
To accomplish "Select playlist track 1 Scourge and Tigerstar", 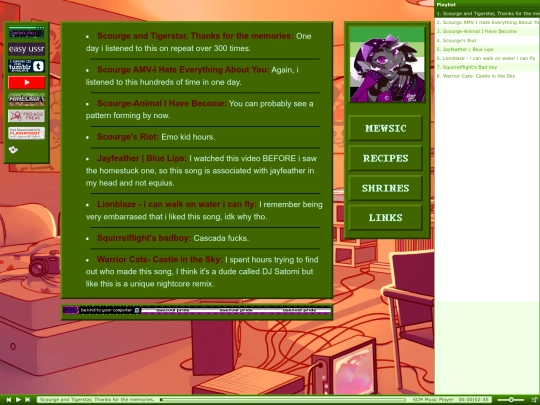I will (x=487, y=13).
